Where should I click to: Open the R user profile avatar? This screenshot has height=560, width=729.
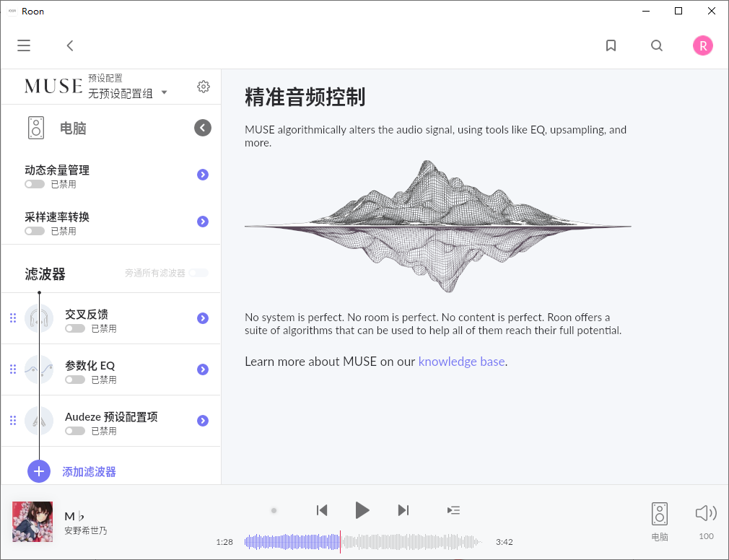coord(702,45)
